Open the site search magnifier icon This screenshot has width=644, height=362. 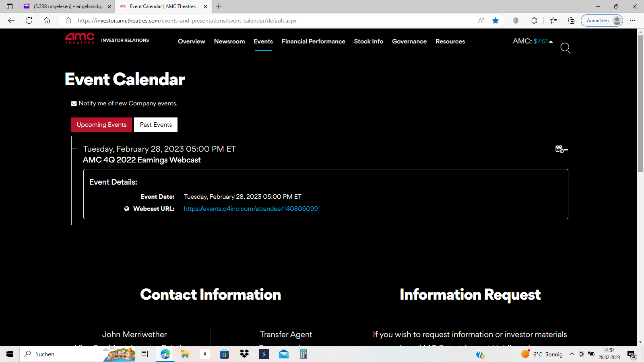tap(566, 48)
